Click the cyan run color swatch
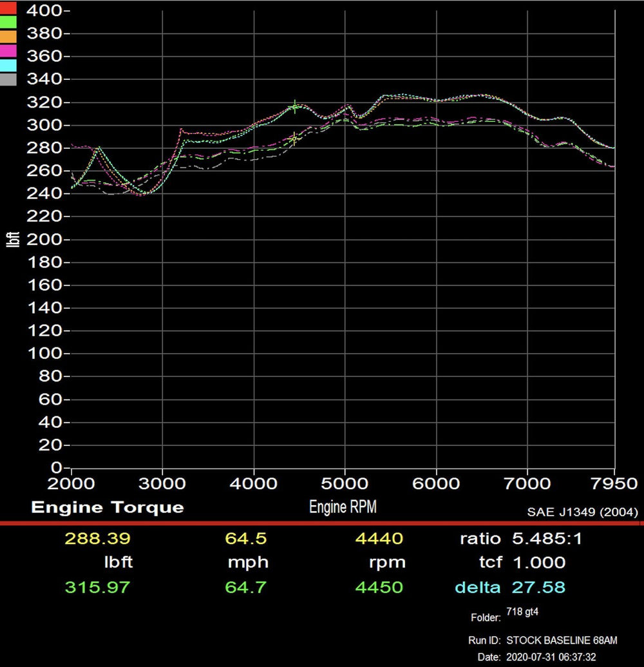 click(7, 64)
